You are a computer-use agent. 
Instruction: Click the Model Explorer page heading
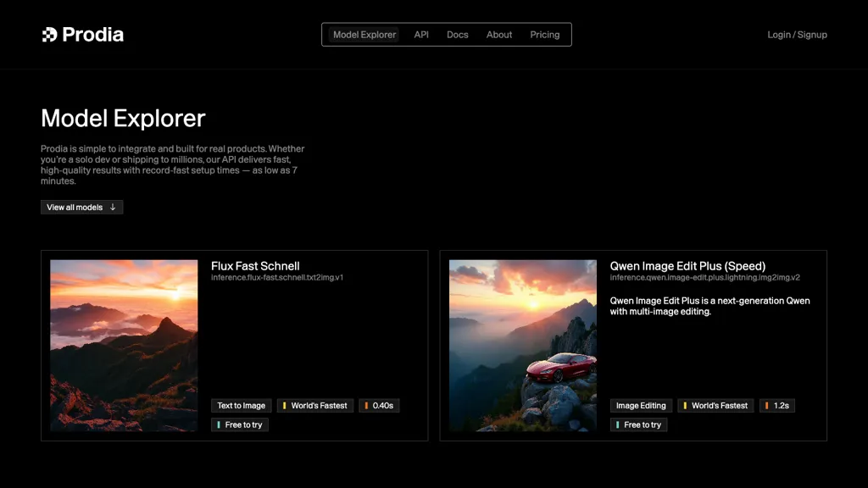click(123, 119)
